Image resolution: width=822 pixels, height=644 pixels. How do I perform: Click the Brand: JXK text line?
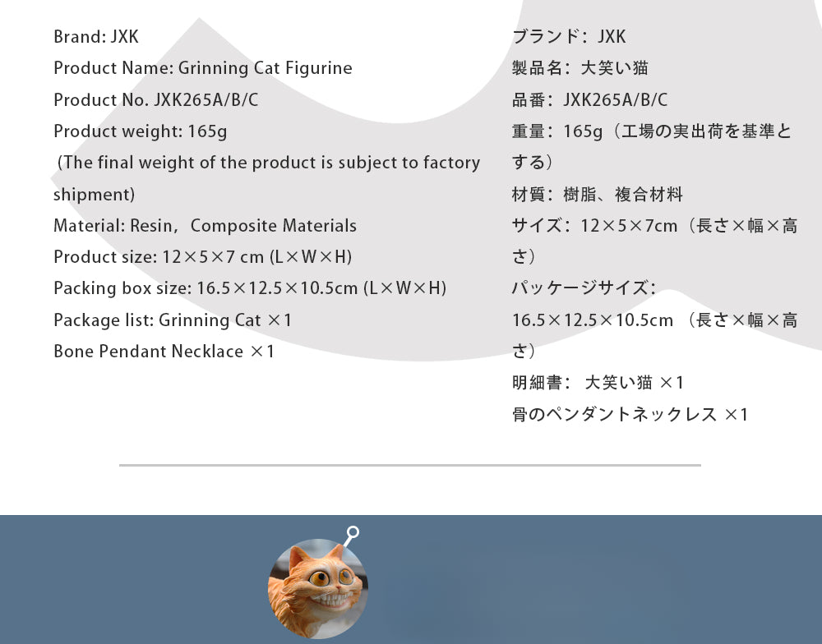click(96, 37)
